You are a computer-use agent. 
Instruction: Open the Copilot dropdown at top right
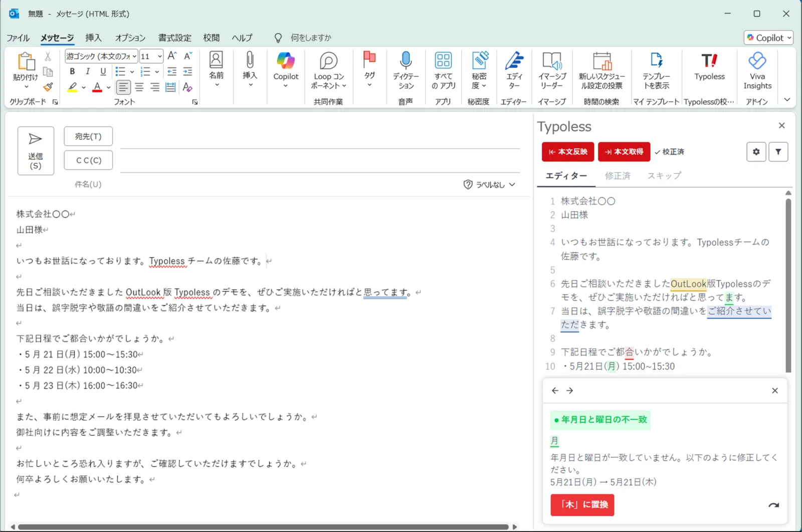(x=769, y=38)
